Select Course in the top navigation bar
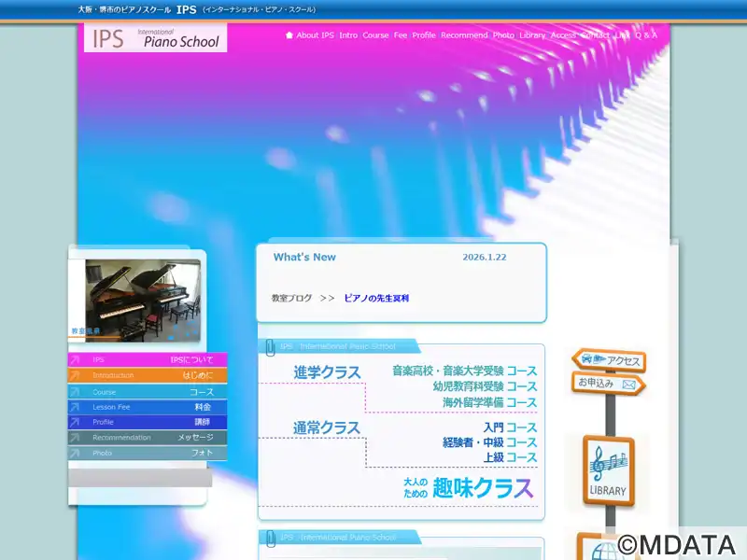The image size is (747, 560). click(375, 35)
